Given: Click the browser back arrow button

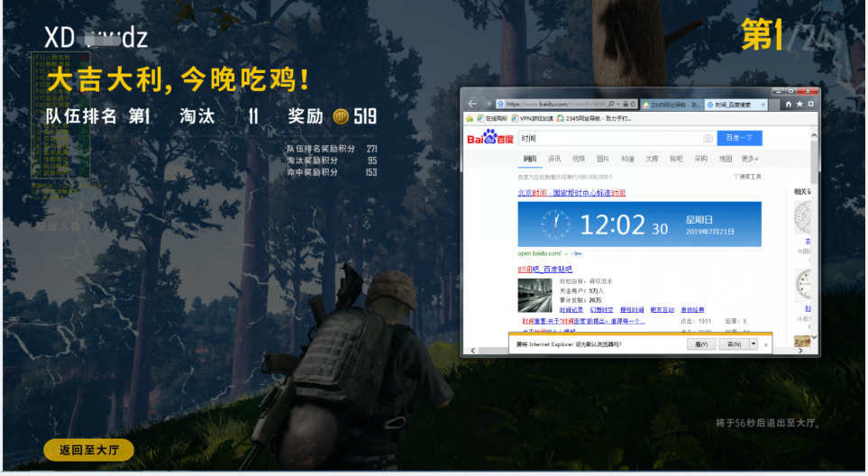Looking at the screenshot, I should [471, 104].
